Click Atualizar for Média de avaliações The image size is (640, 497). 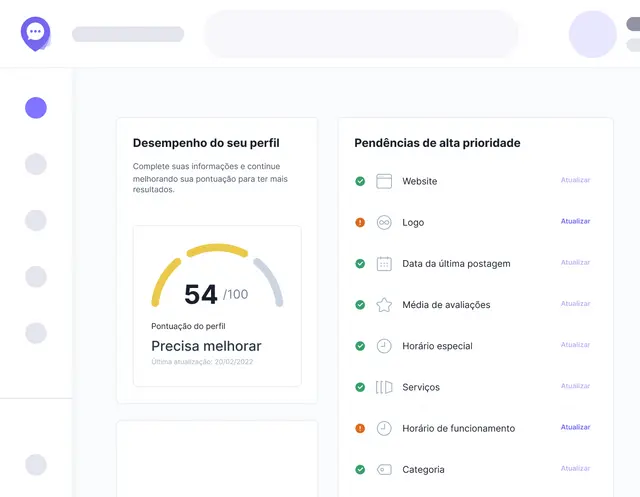(576, 304)
